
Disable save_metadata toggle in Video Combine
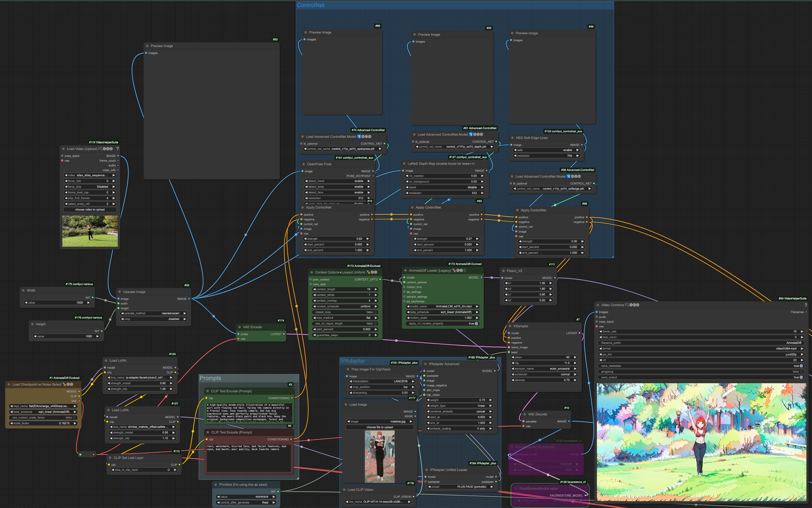[x=801, y=366]
